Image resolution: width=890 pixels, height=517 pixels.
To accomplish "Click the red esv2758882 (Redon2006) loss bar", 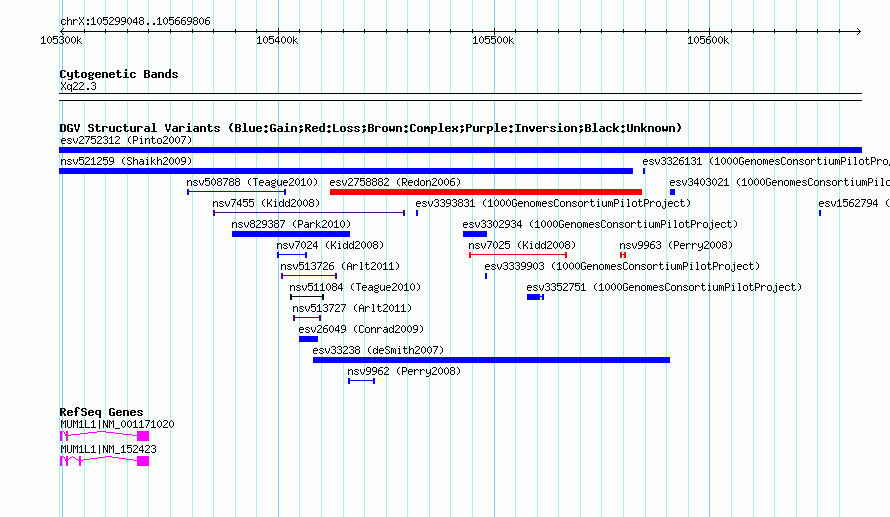I will point(486,192).
